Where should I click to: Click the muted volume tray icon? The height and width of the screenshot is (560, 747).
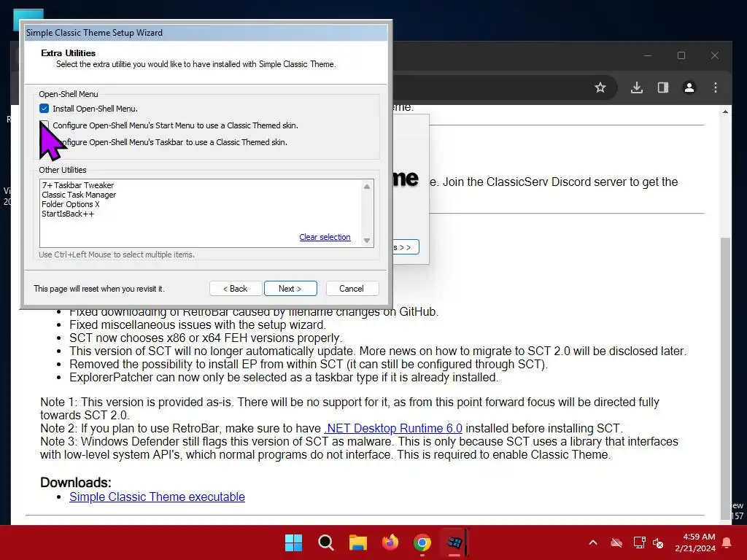(x=658, y=542)
